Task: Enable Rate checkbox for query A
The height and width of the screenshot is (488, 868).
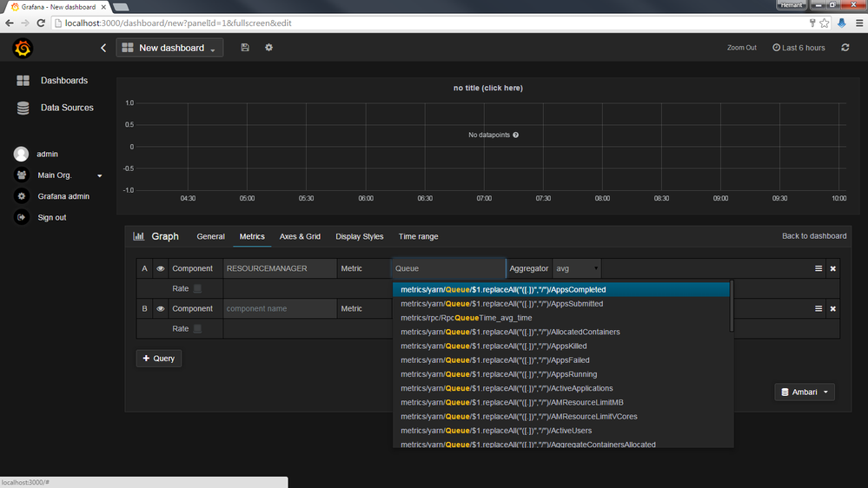Action: 197,289
